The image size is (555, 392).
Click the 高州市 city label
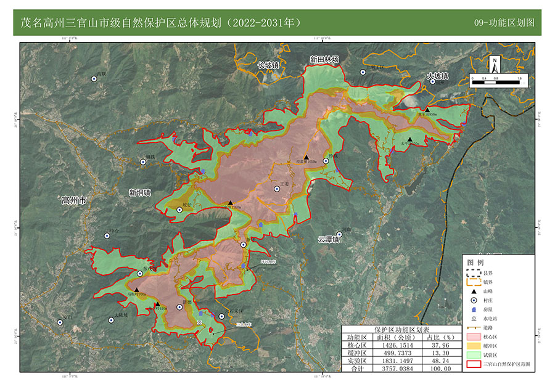[x=75, y=200]
